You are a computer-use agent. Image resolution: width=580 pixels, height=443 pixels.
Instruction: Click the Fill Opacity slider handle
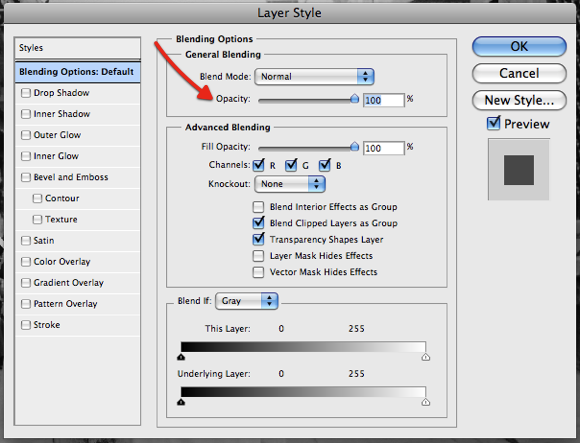pos(354,147)
